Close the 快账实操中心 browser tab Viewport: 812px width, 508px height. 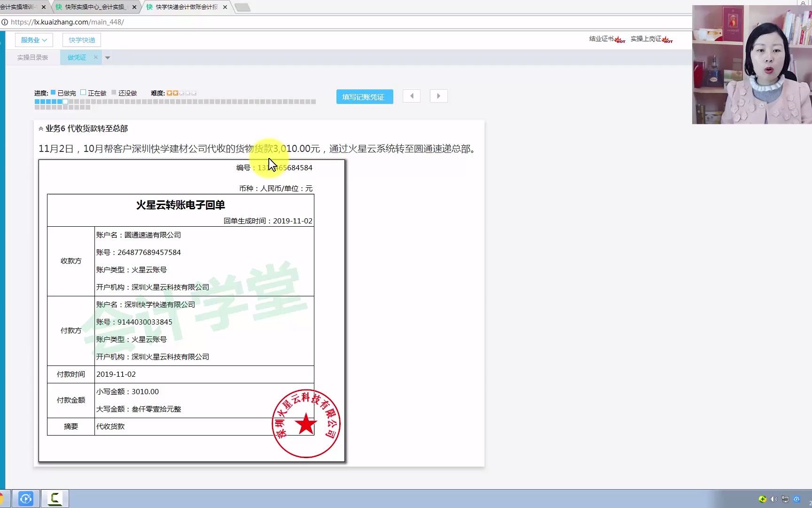(x=134, y=7)
